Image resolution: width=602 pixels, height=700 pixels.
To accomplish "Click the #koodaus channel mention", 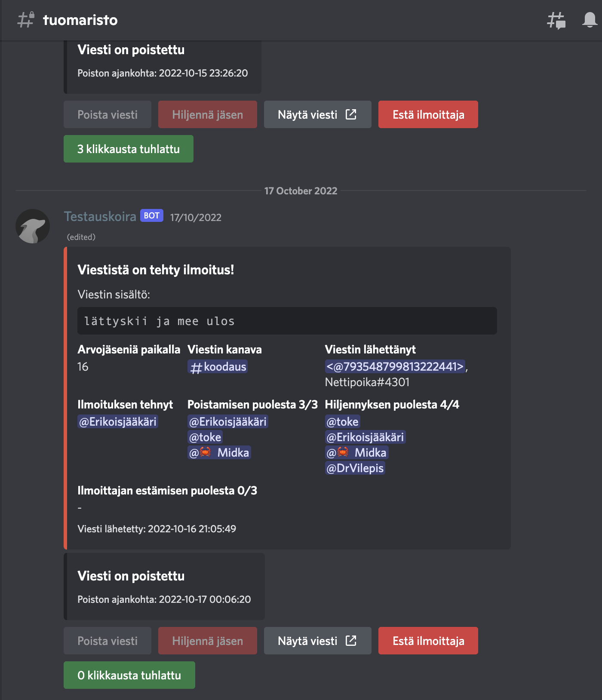I will point(218,367).
